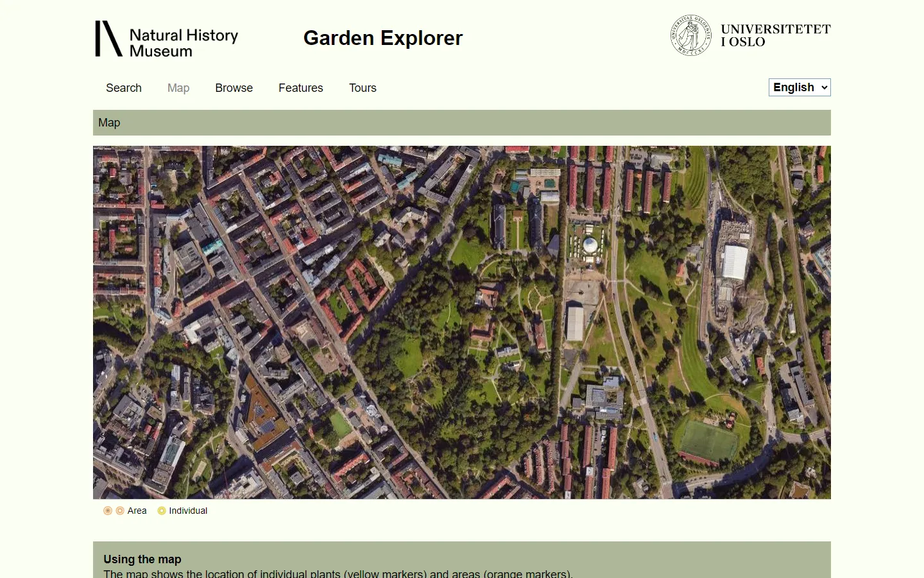Image resolution: width=924 pixels, height=578 pixels.
Task: Switch to the Features tab
Action: 301,88
